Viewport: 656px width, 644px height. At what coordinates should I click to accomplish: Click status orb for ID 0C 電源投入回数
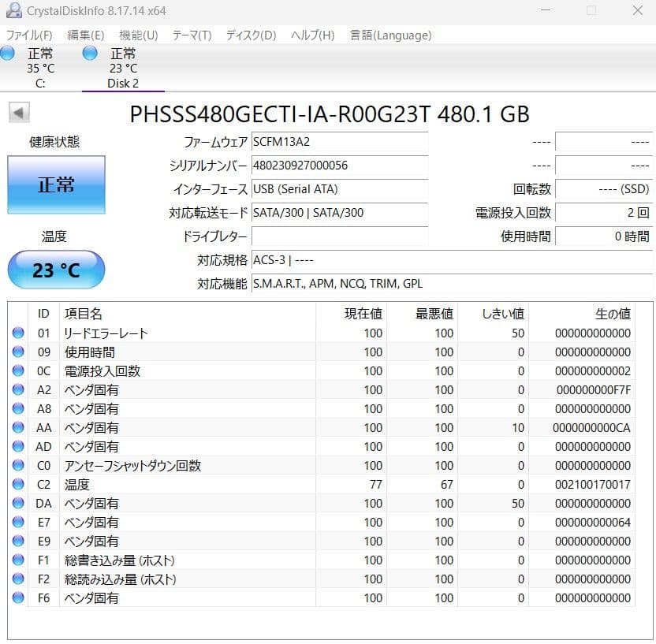coord(18,370)
